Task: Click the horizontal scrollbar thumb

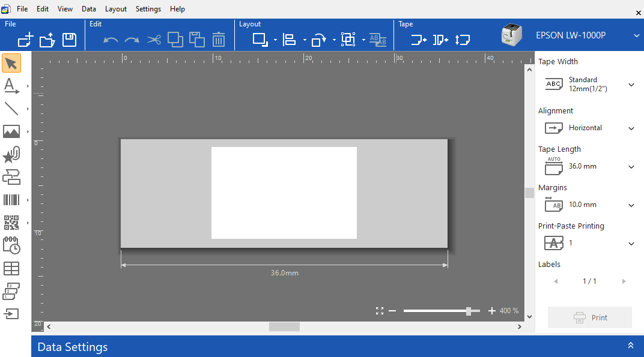Action: coord(284,326)
